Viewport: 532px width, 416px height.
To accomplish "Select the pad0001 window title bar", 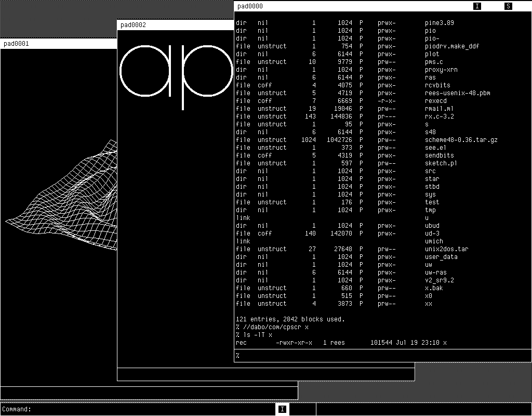I will coord(58,44).
